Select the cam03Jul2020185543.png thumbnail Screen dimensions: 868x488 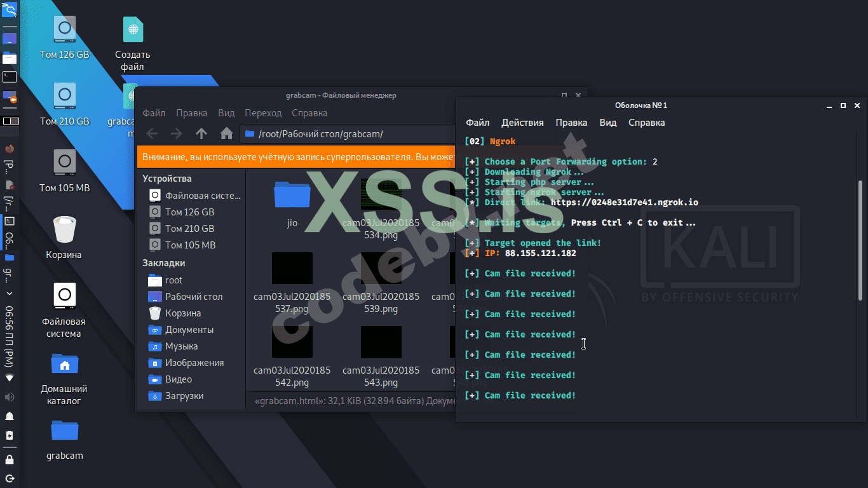coord(381,357)
